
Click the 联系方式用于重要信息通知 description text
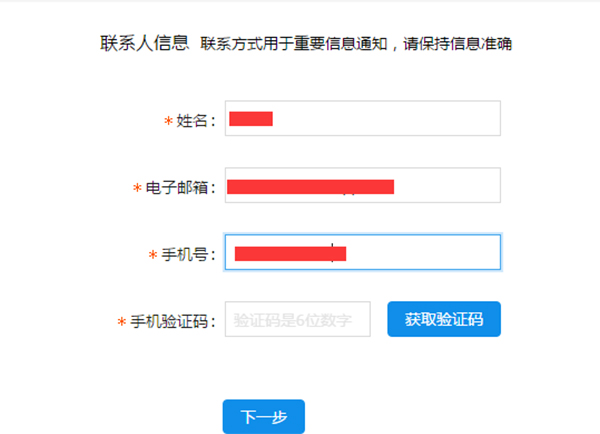[x=357, y=45]
